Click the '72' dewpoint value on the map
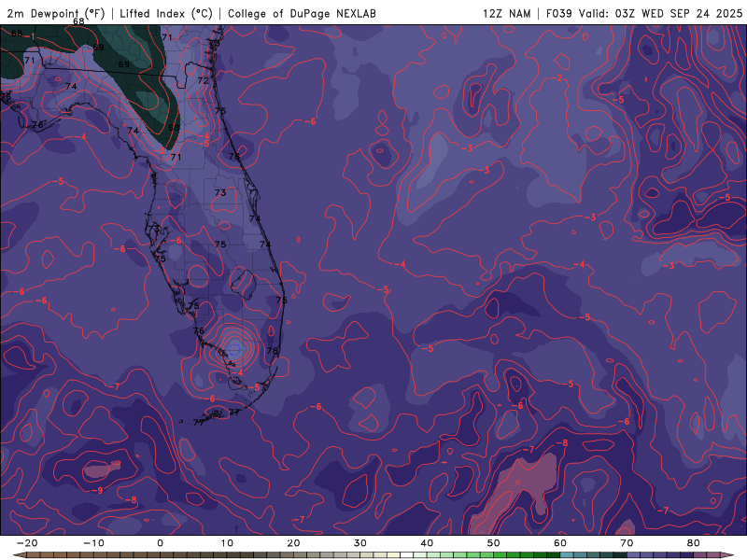 click(203, 80)
